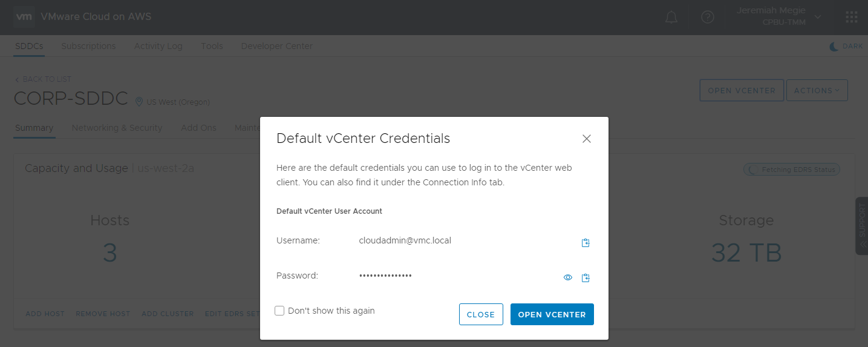
Task: Click the VMware vm logo
Action: [x=24, y=17]
